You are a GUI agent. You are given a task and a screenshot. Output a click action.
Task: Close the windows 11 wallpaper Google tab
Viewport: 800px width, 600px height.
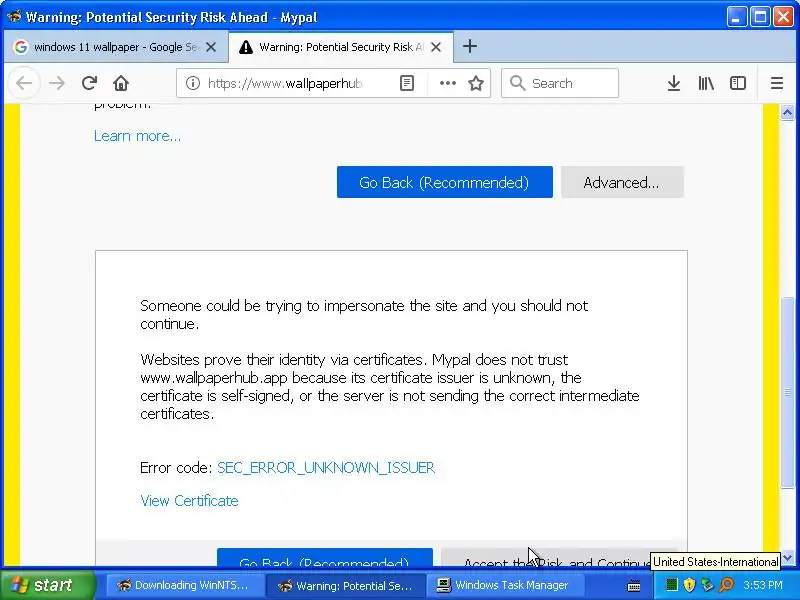click(x=211, y=47)
